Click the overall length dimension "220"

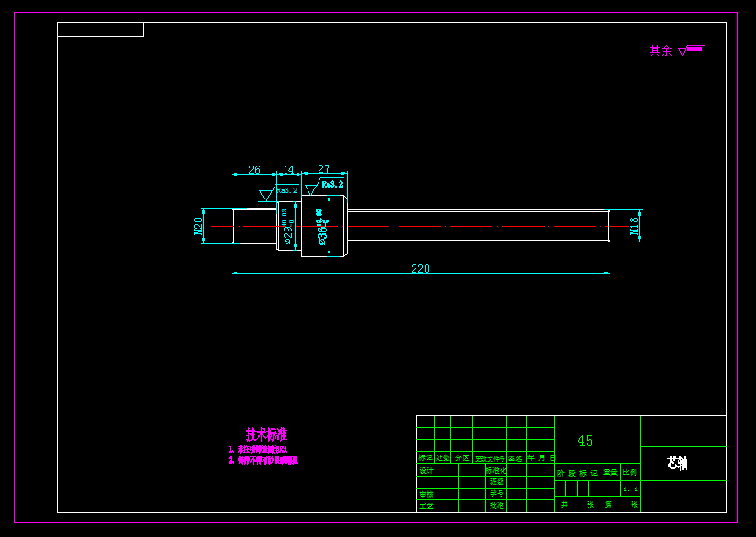[420, 269]
